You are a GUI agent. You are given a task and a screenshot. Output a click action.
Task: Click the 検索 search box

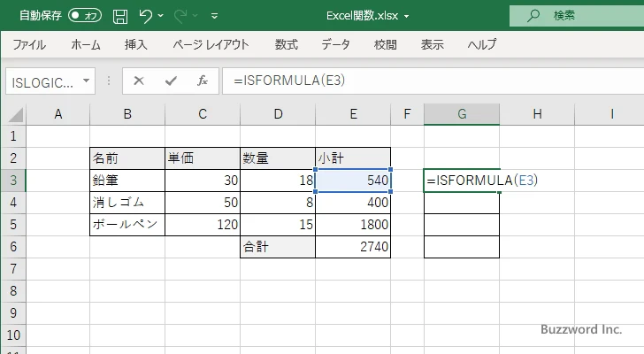tap(577, 16)
